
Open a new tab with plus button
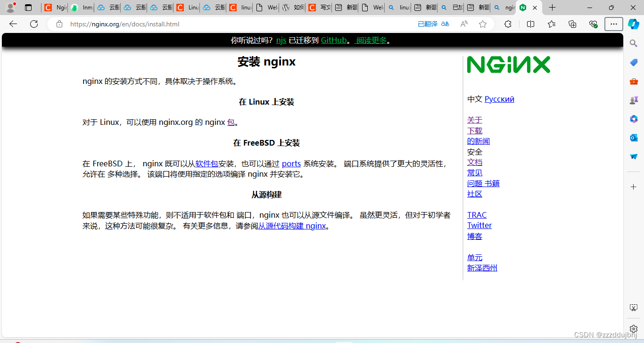552,8
